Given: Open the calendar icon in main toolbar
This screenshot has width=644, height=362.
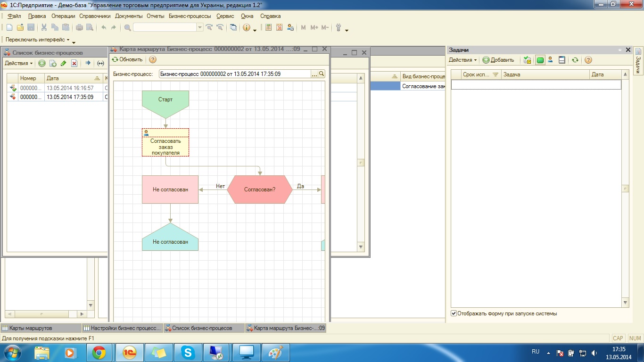Looking at the screenshot, I should (279, 28).
